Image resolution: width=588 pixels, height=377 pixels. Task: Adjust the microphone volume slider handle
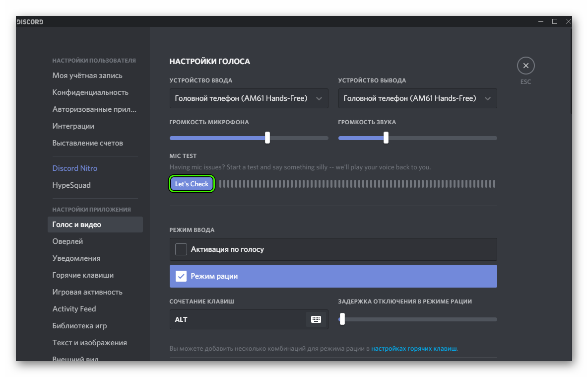267,138
